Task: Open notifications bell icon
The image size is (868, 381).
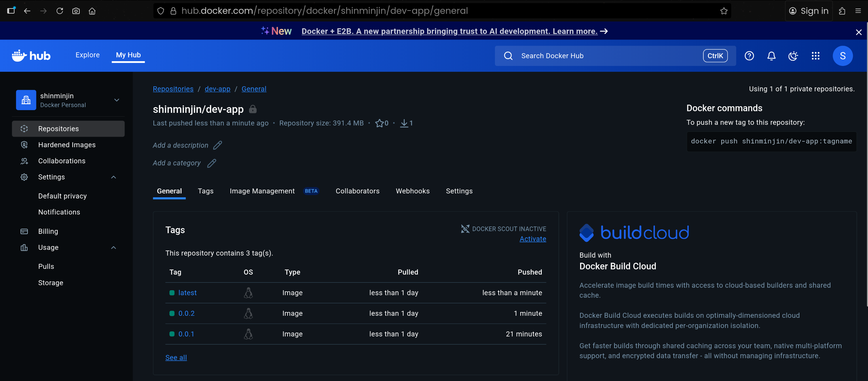Action: point(771,56)
